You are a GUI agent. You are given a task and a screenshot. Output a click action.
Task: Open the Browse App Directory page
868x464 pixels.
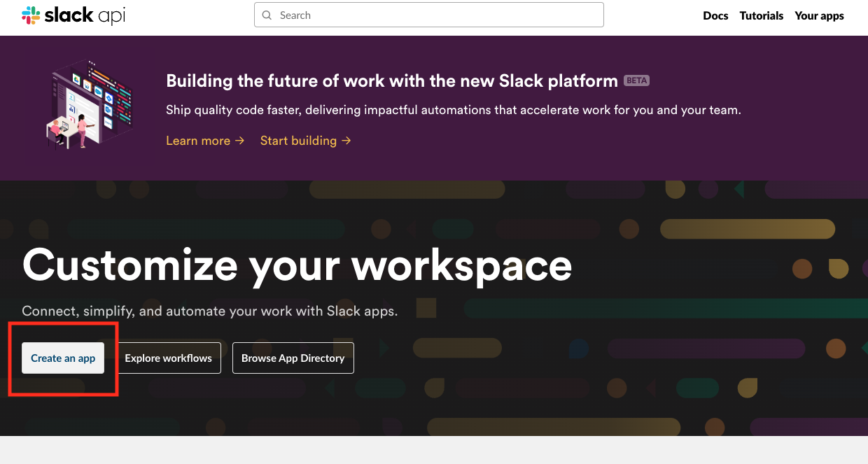(x=293, y=358)
